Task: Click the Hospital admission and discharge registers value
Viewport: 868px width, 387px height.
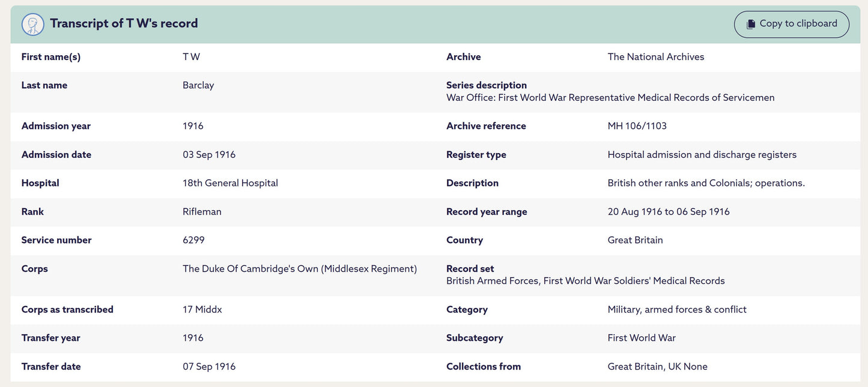Action: [702, 155]
